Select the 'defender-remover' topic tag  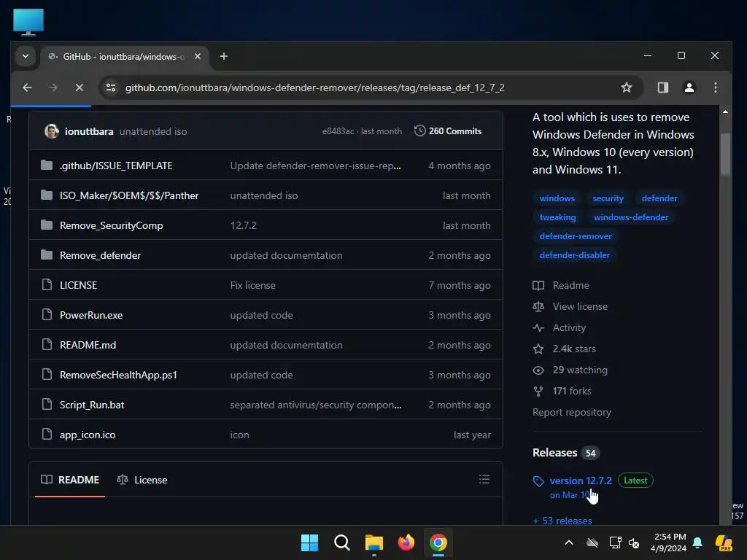click(576, 237)
